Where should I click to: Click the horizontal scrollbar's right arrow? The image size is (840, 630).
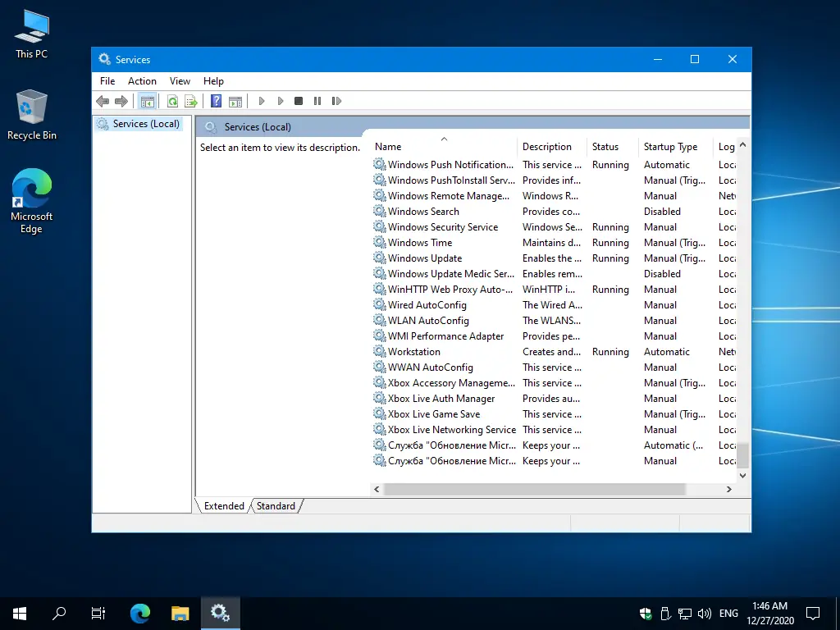tap(728, 488)
